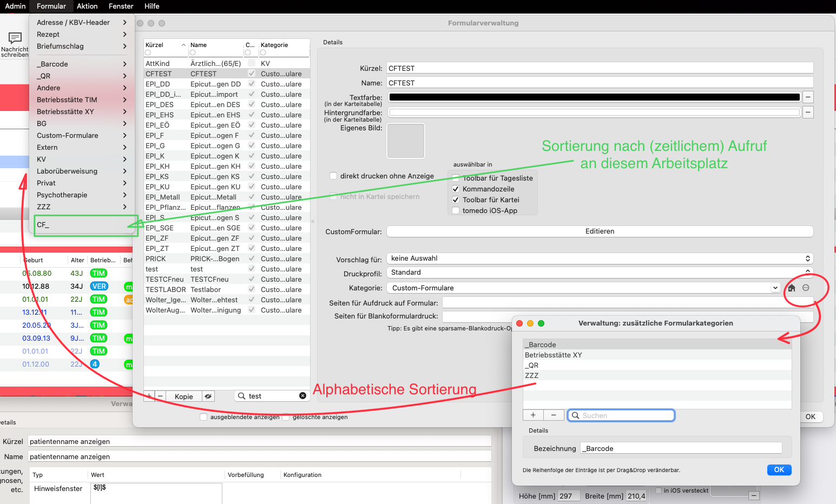836x504 pixels.
Task: Click the magnifier icon in 'test' search
Action: click(x=241, y=396)
